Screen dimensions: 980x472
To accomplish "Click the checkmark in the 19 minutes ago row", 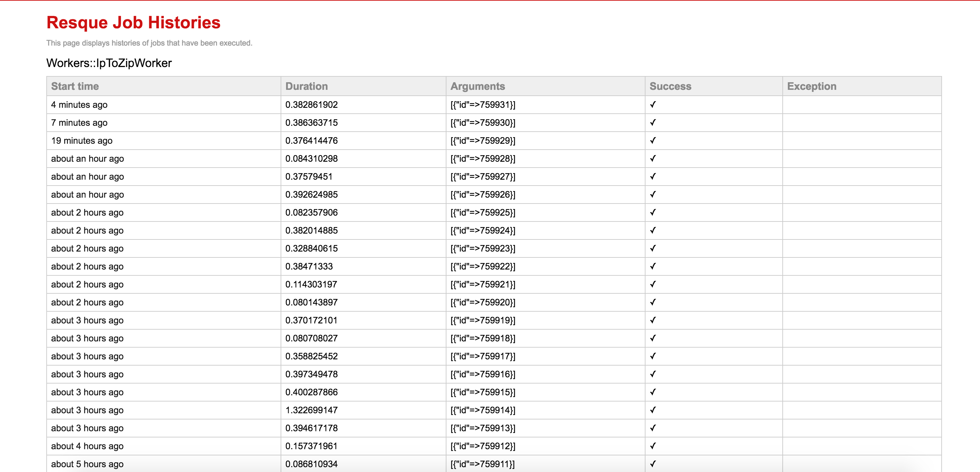I will pos(653,140).
